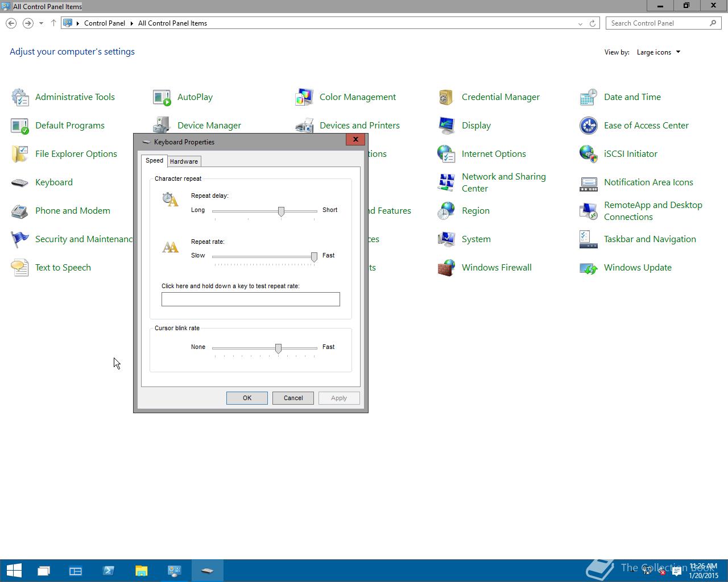Open the Windows Firewall icon

click(x=446, y=268)
